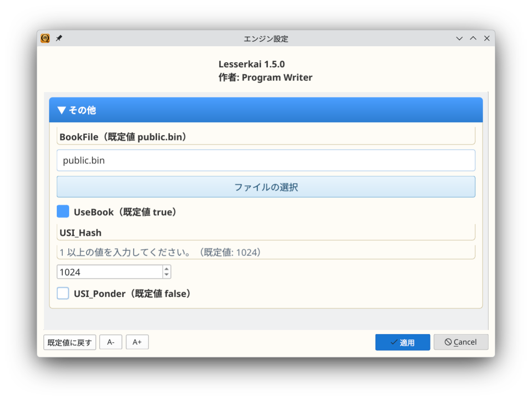Shade the window with the chevron-down button
This screenshot has width=532, height=401.
(459, 38)
